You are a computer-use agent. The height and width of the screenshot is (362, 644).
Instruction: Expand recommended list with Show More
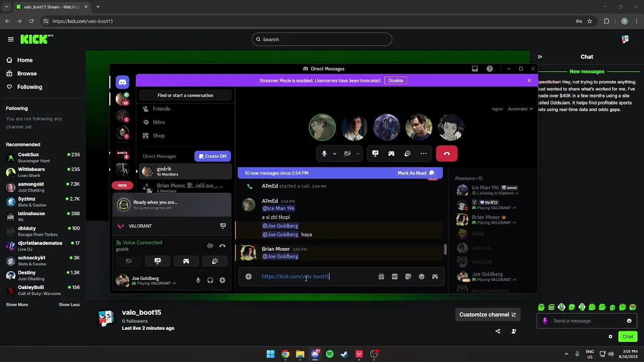click(17, 305)
